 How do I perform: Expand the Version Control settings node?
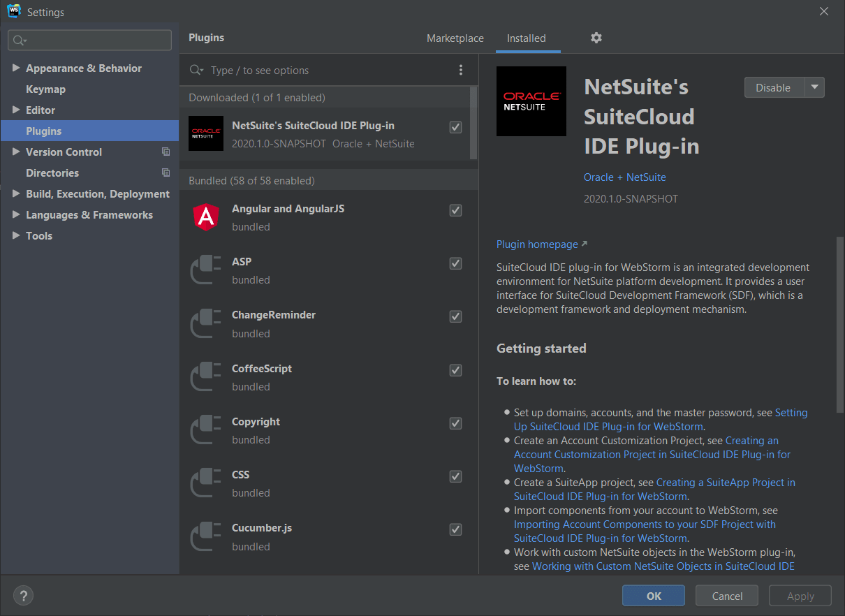tap(16, 152)
